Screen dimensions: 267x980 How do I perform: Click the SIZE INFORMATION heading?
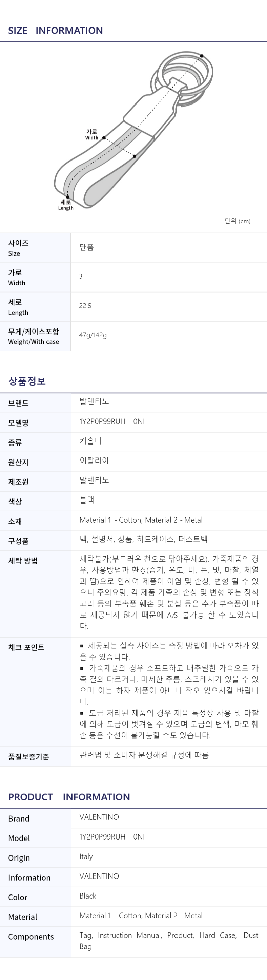(56, 31)
